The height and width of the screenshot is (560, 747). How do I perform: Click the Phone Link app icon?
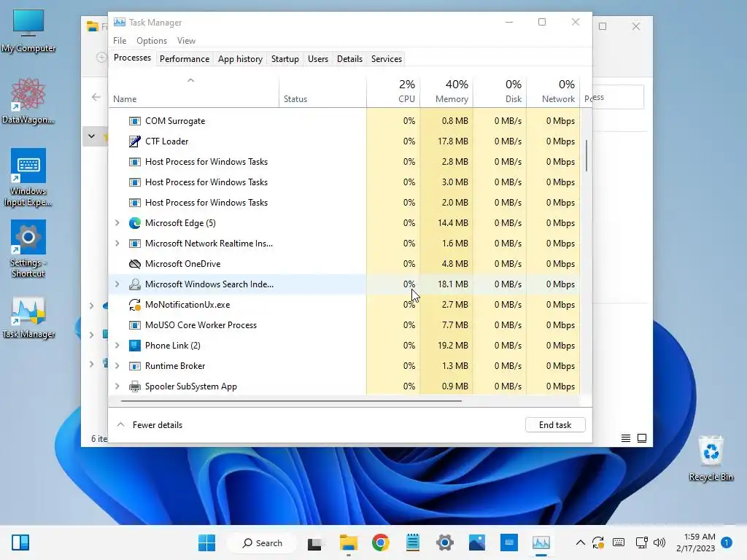tap(135, 346)
